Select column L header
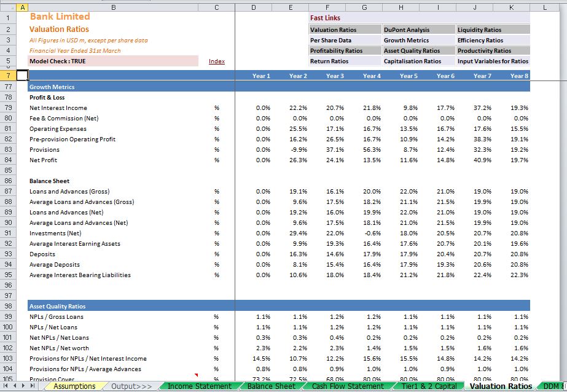The image size is (567, 392). (545, 7)
